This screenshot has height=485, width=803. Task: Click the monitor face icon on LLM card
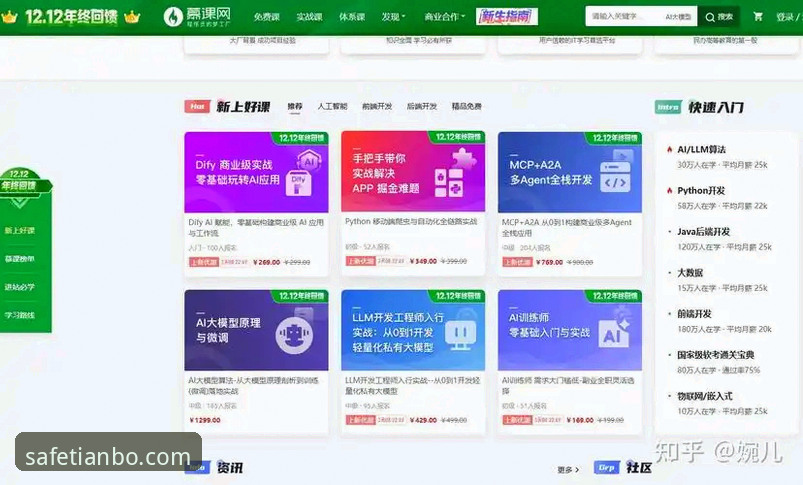(x=460, y=335)
